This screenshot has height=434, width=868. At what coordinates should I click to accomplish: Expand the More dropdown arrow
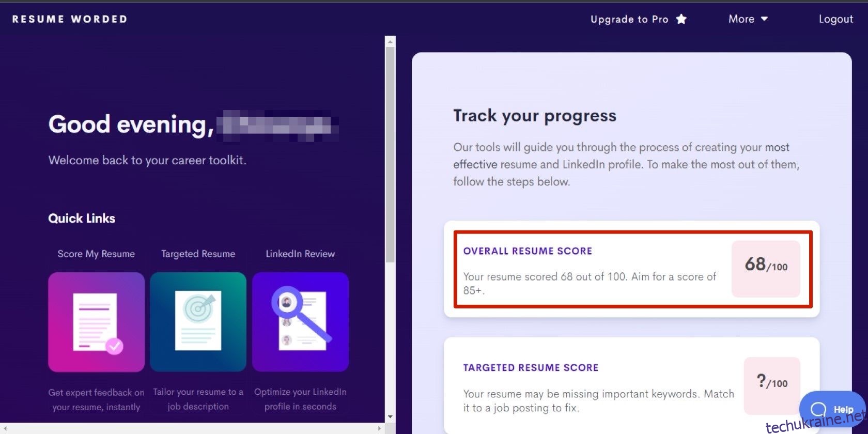765,19
